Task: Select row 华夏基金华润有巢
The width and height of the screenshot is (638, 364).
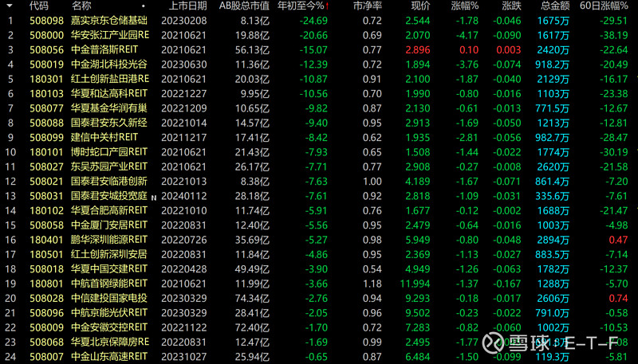Action: pos(319,108)
